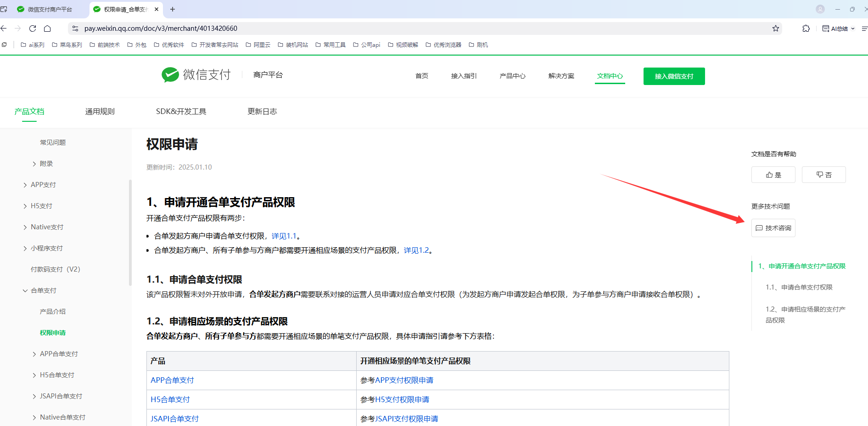
Task: Open the 视频破解 bookmark folder
Action: pyautogui.click(x=403, y=45)
